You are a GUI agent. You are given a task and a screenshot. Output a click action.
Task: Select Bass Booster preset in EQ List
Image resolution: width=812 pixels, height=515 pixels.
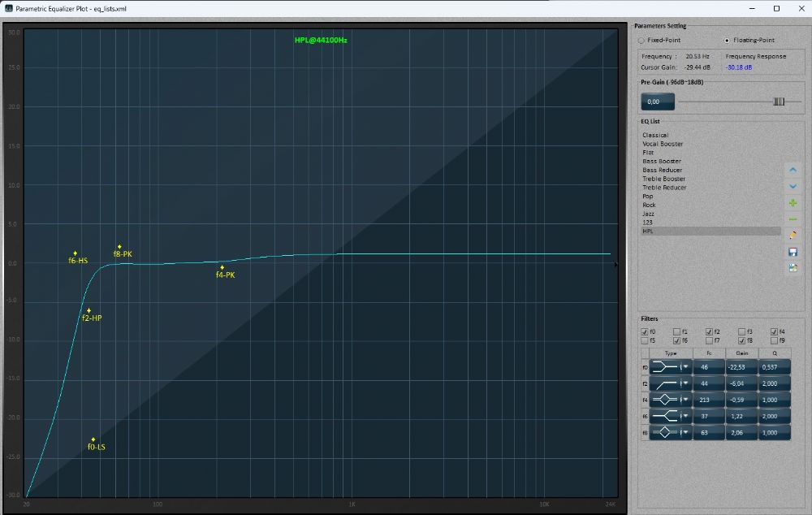(x=662, y=162)
